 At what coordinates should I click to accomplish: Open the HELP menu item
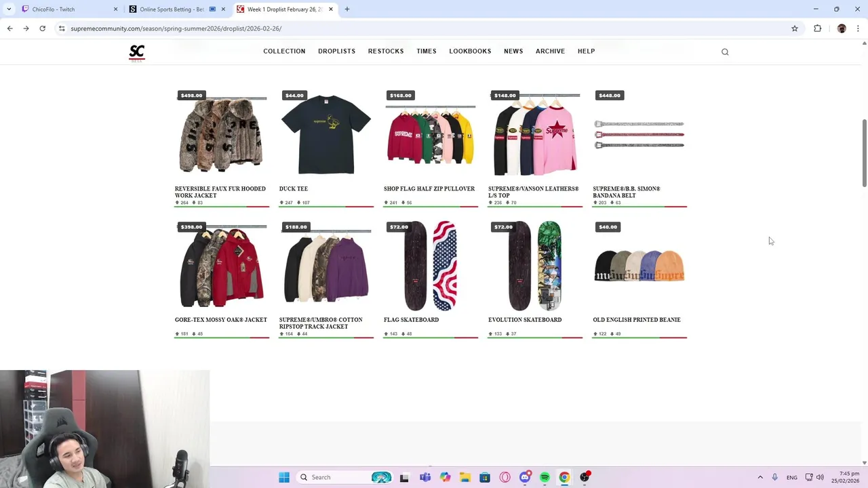coord(586,52)
